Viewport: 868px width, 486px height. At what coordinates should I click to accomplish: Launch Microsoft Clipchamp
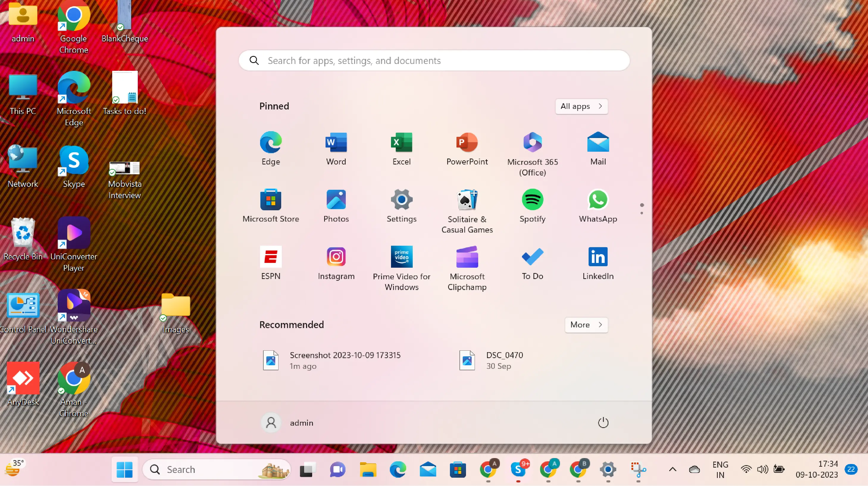click(467, 268)
